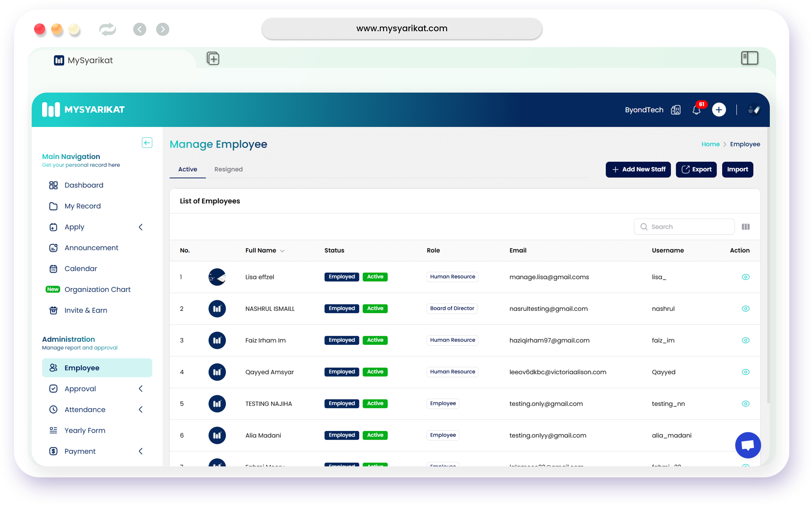Image resolution: width=812 pixels, height=505 pixels.
Task: Click the Invite & Earn gift icon
Action: click(x=53, y=311)
